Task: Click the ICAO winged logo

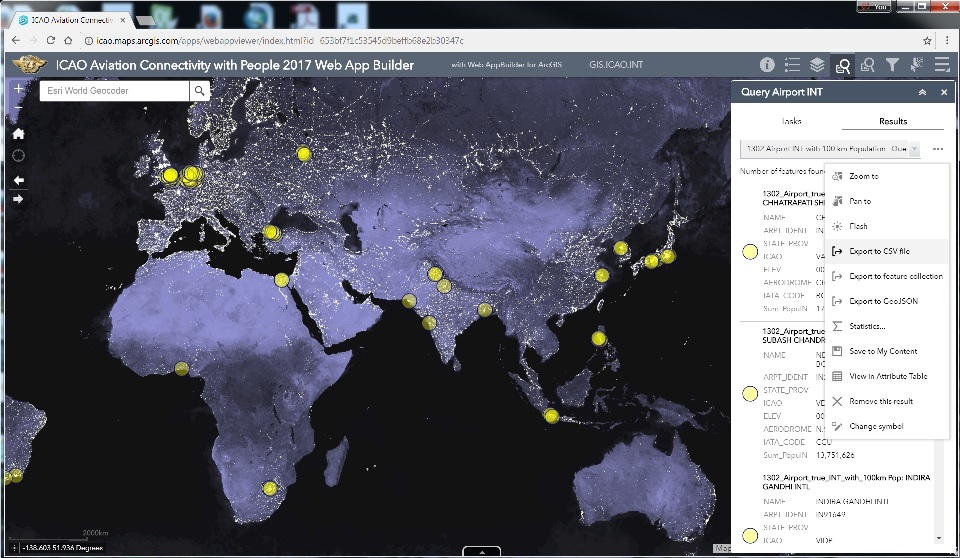Action: [x=29, y=64]
